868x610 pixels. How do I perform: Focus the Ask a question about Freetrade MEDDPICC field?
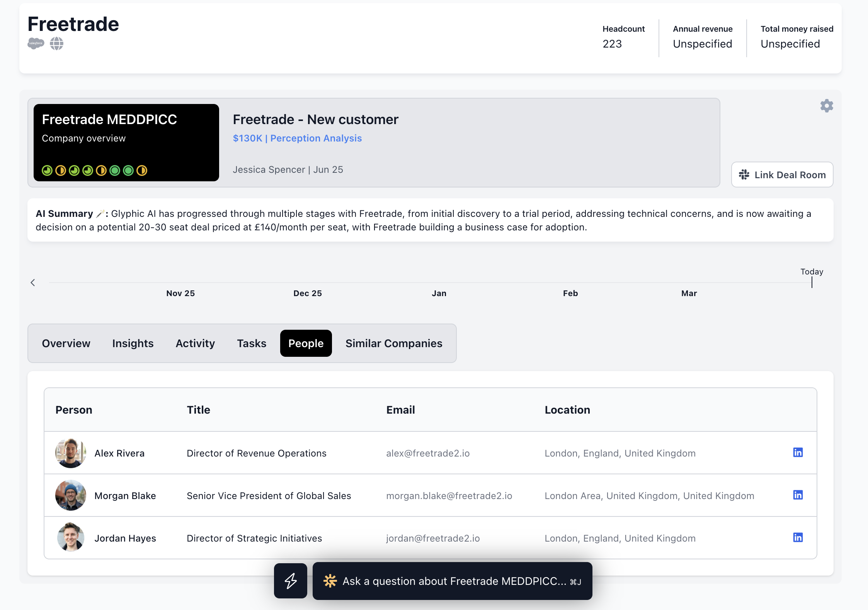point(453,581)
